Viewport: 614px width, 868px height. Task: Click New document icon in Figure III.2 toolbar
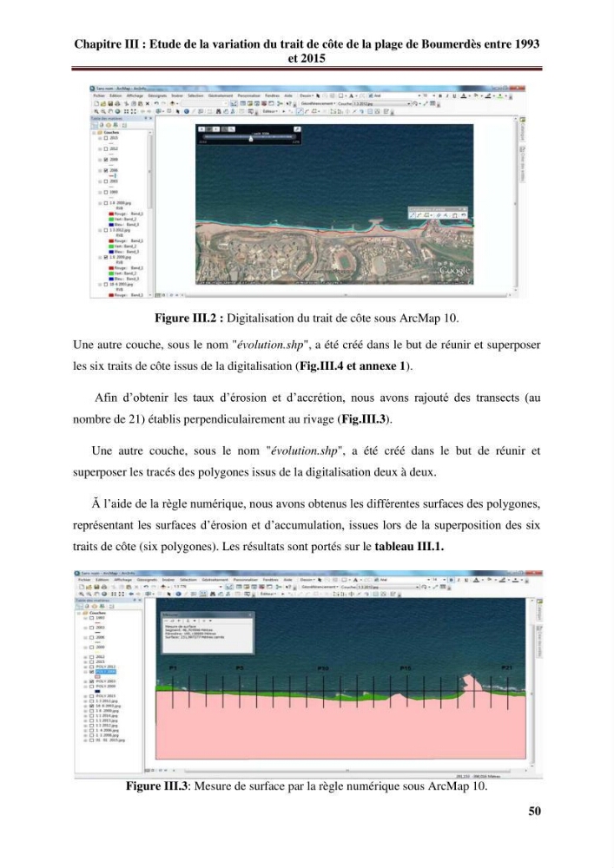click(x=96, y=103)
